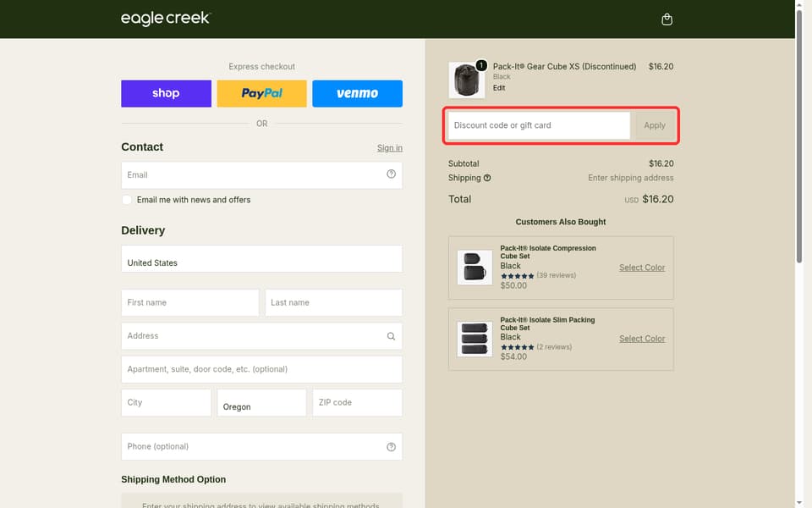Edit the Pack-It Gear Cube XS item

(x=499, y=88)
